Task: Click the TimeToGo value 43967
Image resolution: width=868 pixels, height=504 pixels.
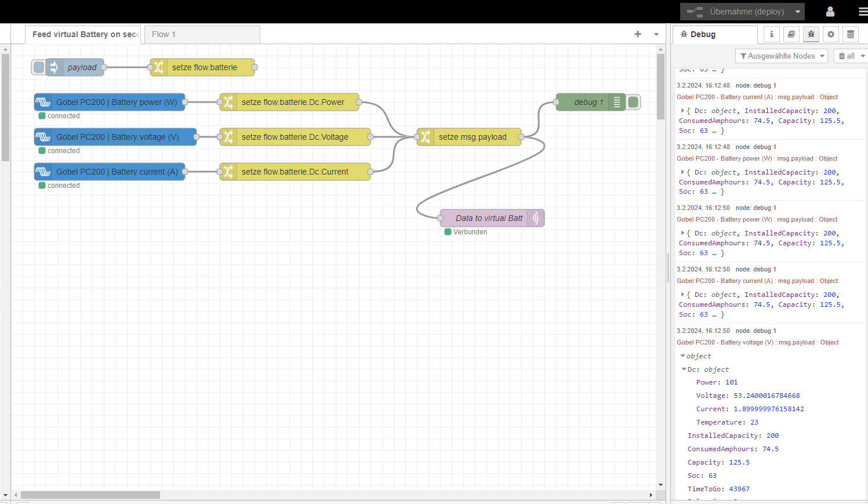Action: pos(739,489)
